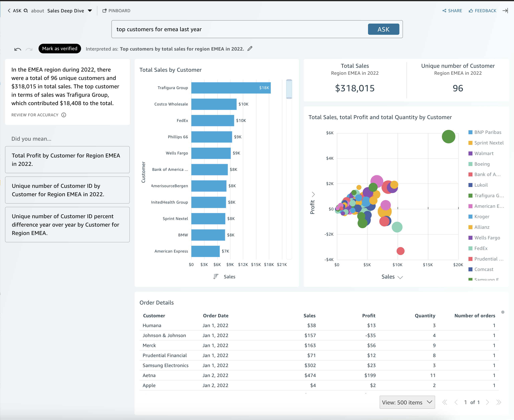This screenshot has height=420, width=514.
Task: Toggle the info icon next to REVIEW FOR ACCURACY
Action: pyautogui.click(x=64, y=115)
